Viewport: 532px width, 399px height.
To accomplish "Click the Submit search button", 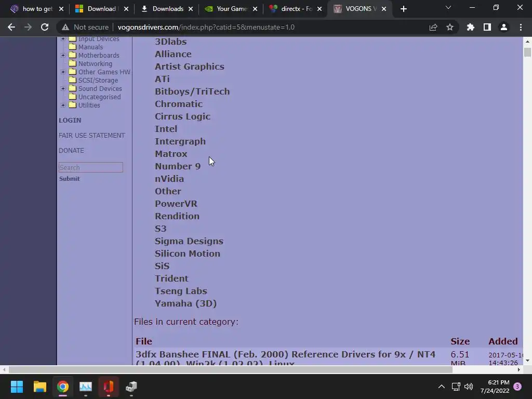I will [69, 179].
